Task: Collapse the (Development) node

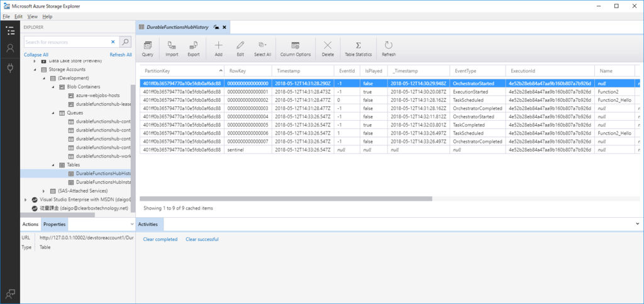Action: [x=43, y=78]
